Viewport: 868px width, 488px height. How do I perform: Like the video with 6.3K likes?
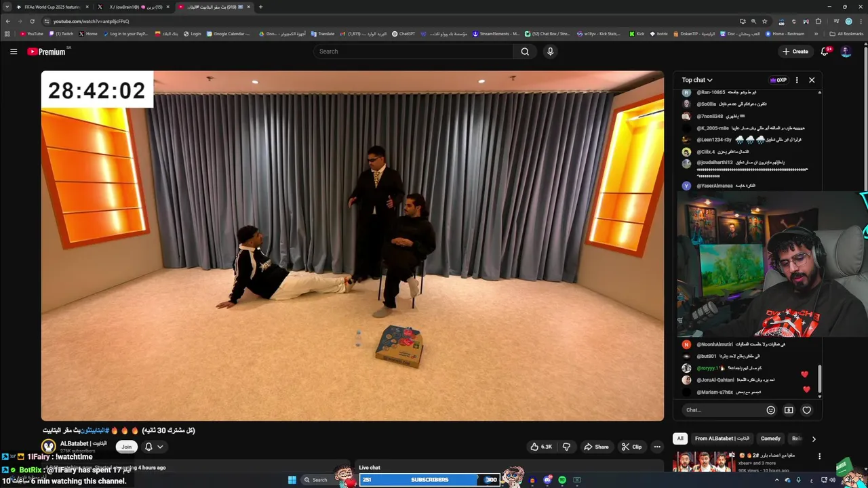coord(541,447)
